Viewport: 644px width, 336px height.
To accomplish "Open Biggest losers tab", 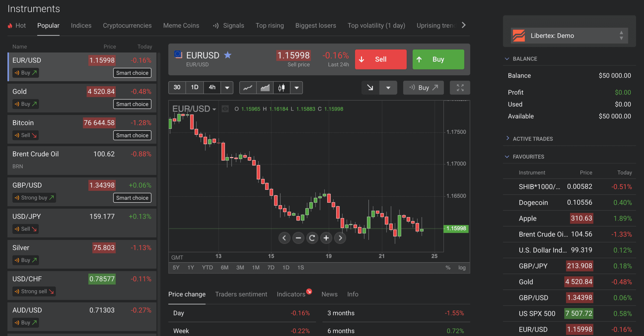I will coord(316,26).
